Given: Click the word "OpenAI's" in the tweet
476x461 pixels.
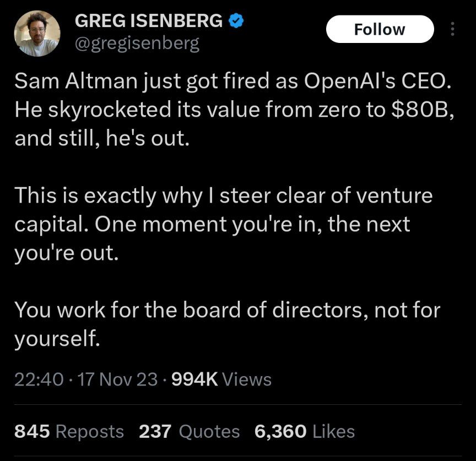Looking at the screenshot, I should point(350,82).
